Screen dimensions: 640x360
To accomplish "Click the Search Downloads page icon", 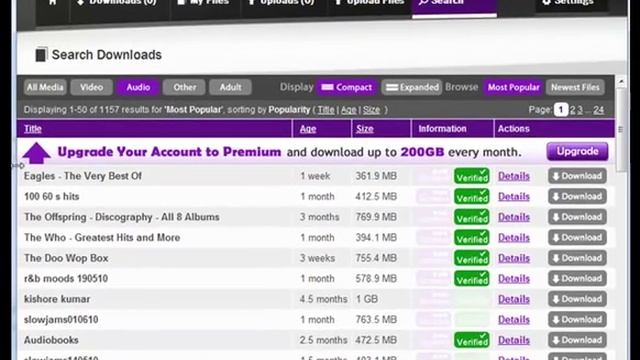I will pos(41,55).
